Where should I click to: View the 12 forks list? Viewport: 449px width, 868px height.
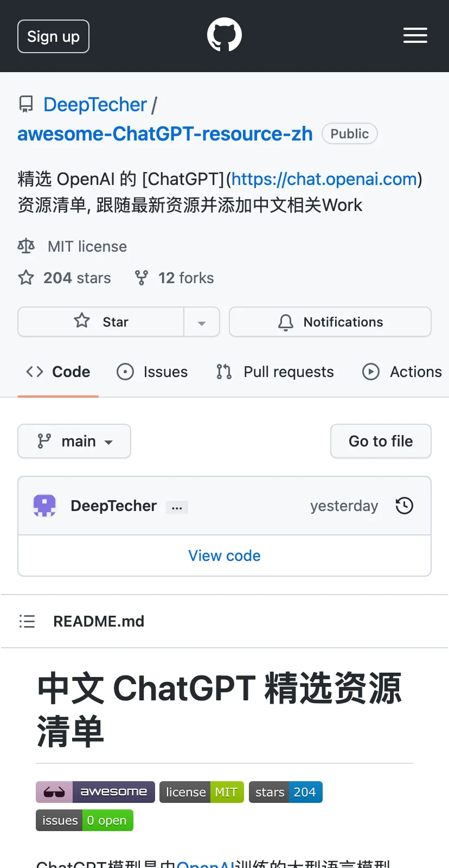click(x=186, y=278)
